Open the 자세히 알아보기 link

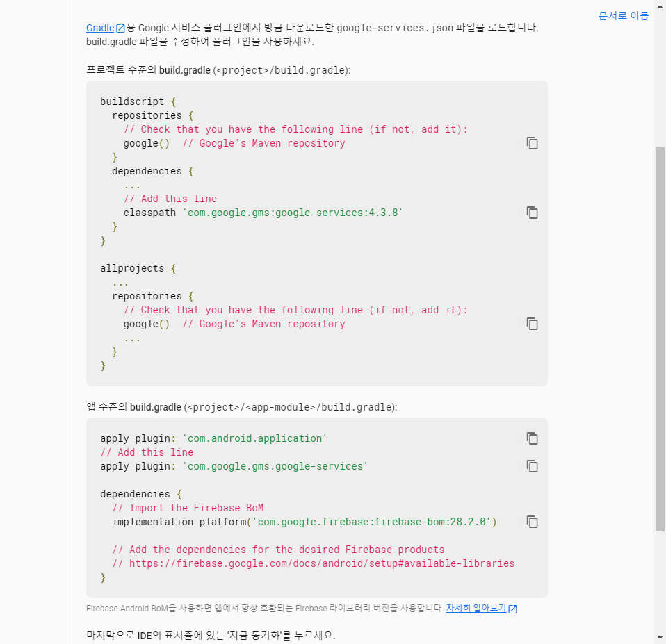click(476, 609)
